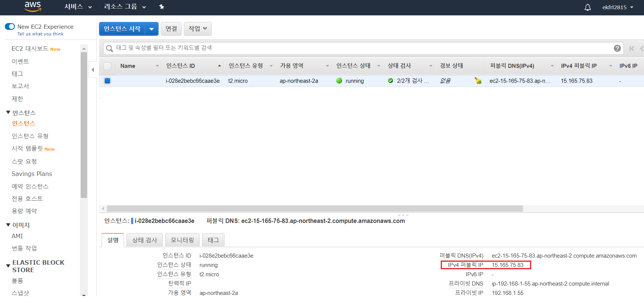Switch to the 상태 검사 tab
Viewport: 644px width, 299px height.
[144, 240]
